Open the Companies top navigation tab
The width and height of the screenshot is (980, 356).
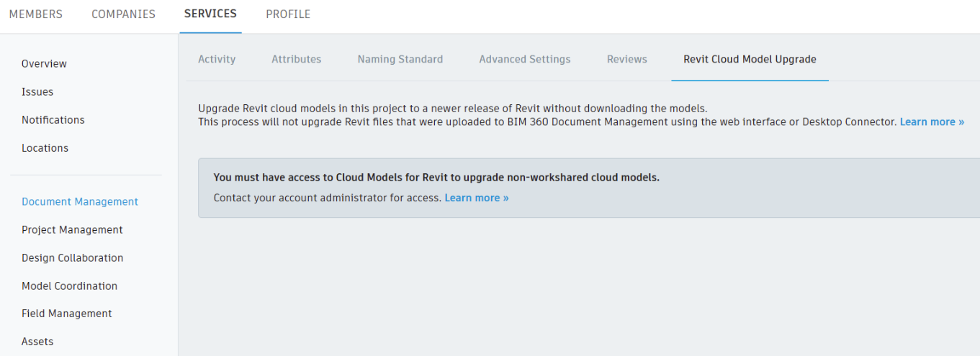[x=123, y=14]
